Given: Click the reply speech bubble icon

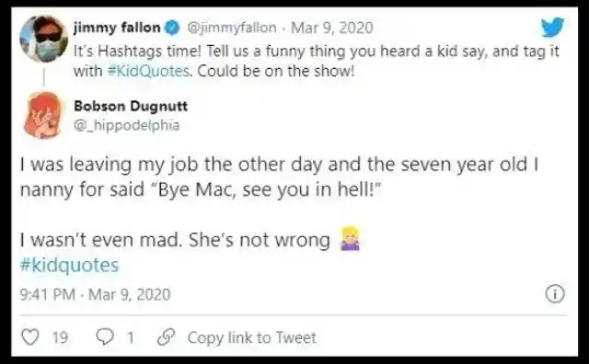Looking at the screenshot, I should (105, 337).
